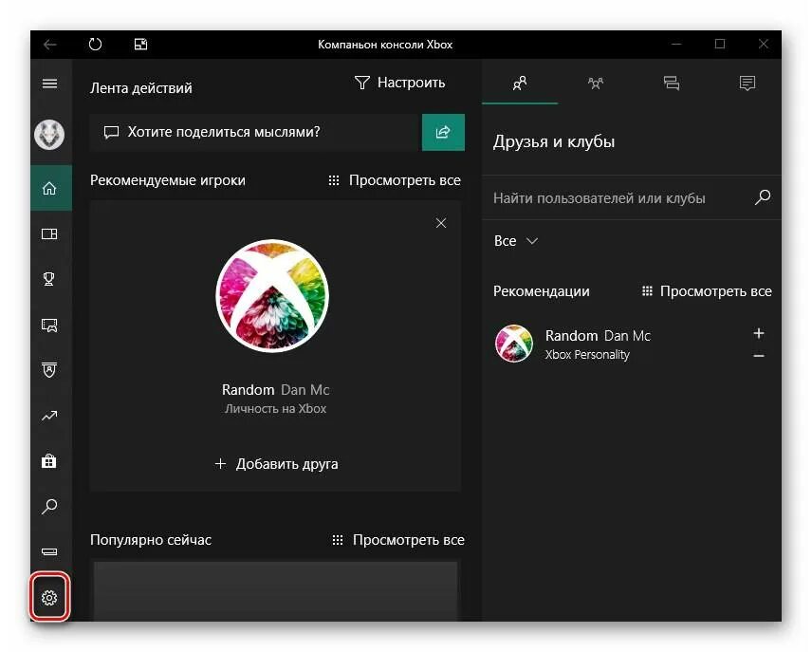Open the small Random avatar in Рекомендации

click(x=514, y=344)
